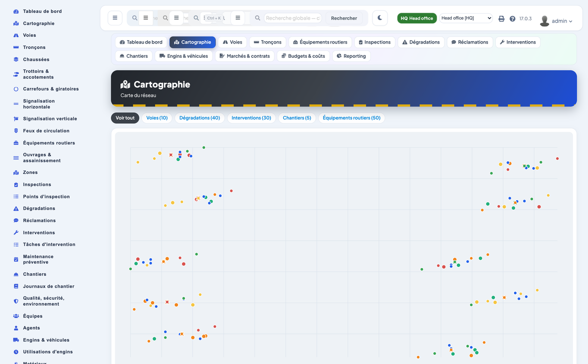Go to the Réclamations top tab
This screenshot has height=364, width=588.
coord(470,42)
